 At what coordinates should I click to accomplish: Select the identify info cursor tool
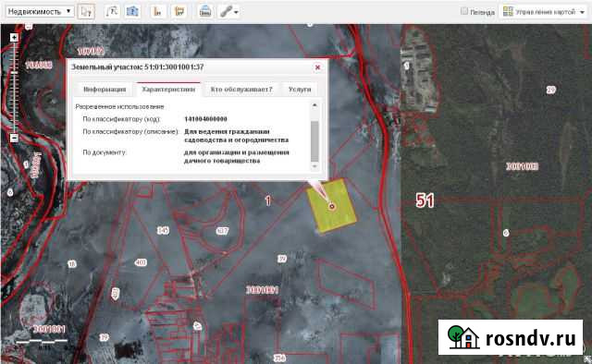click(x=86, y=12)
